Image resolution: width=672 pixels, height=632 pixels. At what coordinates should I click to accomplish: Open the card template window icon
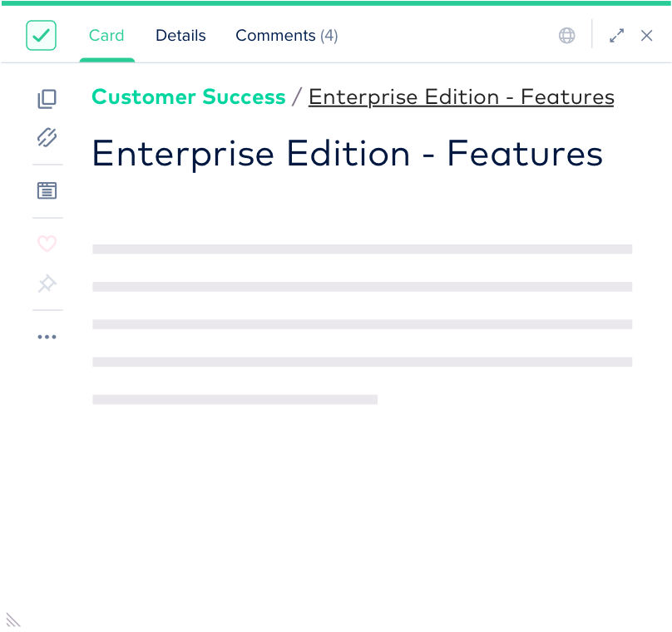coord(47,191)
